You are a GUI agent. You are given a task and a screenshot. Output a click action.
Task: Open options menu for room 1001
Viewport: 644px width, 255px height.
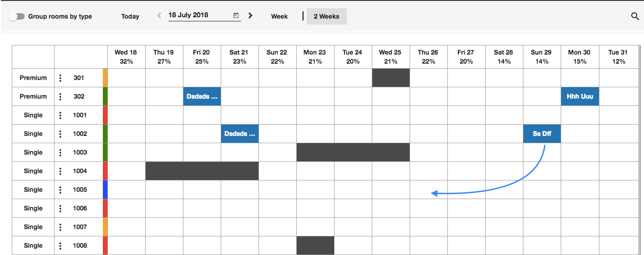pos(61,115)
